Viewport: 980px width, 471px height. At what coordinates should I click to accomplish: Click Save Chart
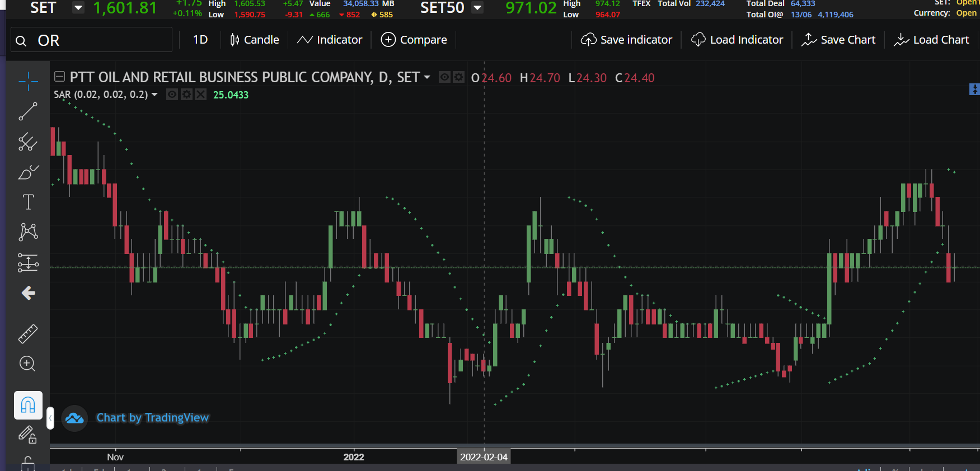coord(838,40)
